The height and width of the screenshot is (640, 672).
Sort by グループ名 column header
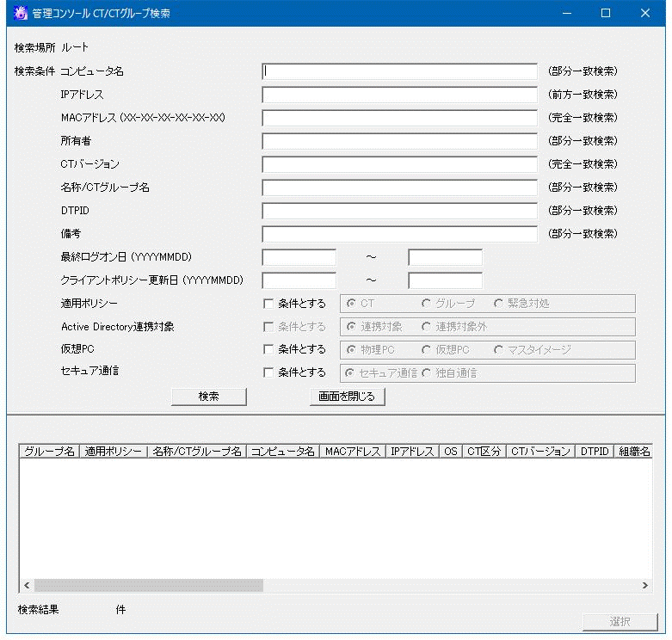pyautogui.click(x=49, y=451)
